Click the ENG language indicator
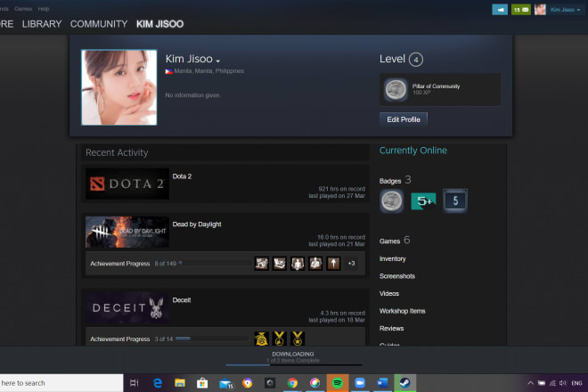Image resolution: width=588 pixels, height=392 pixels. click(576, 383)
